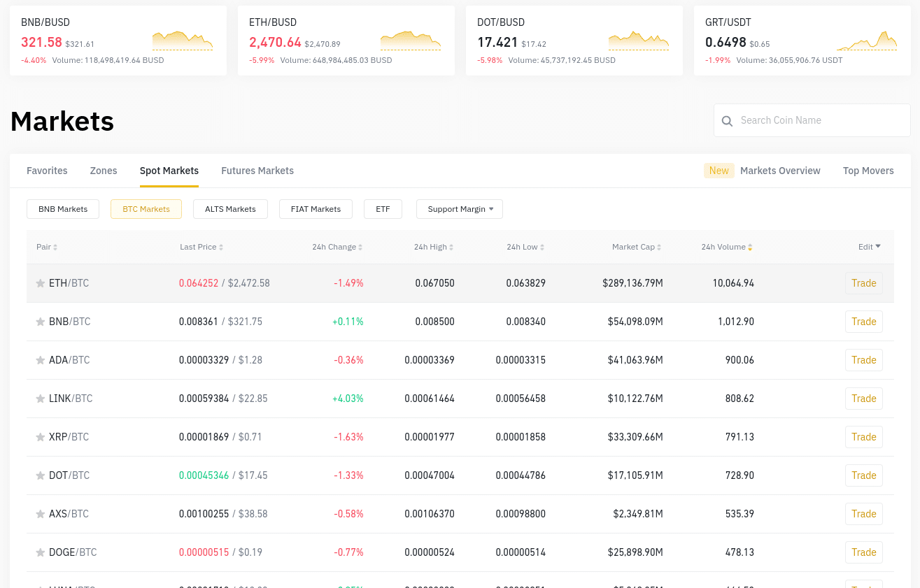This screenshot has width=920, height=588.
Task: Filter by FIAT Markets
Action: coord(316,209)
